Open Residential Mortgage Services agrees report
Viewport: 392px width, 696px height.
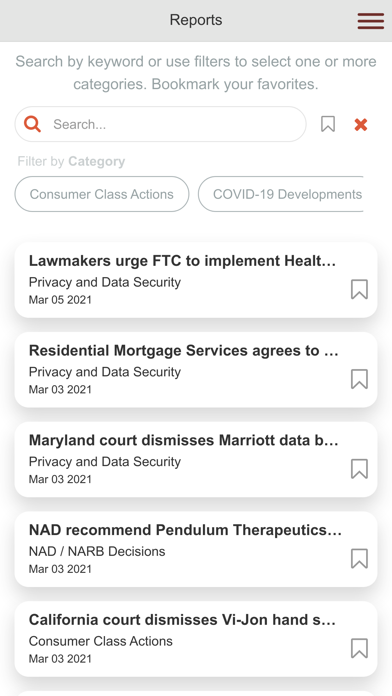196,370
